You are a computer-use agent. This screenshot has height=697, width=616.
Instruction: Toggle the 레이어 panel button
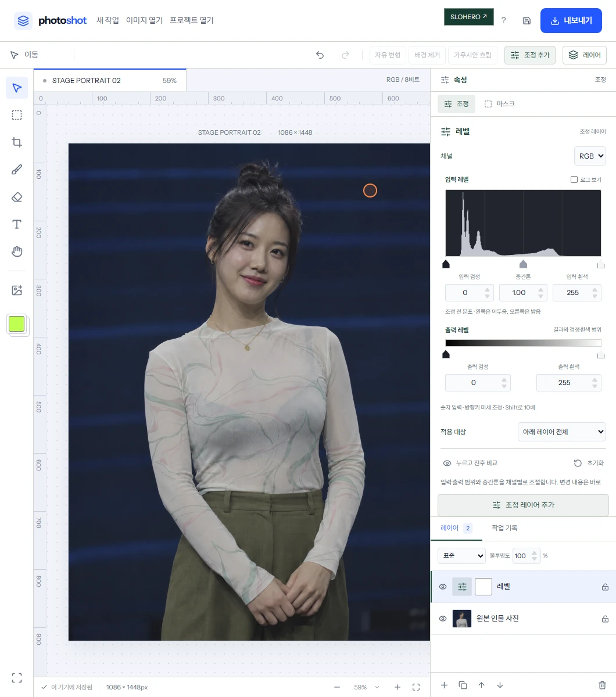point(585,55)
